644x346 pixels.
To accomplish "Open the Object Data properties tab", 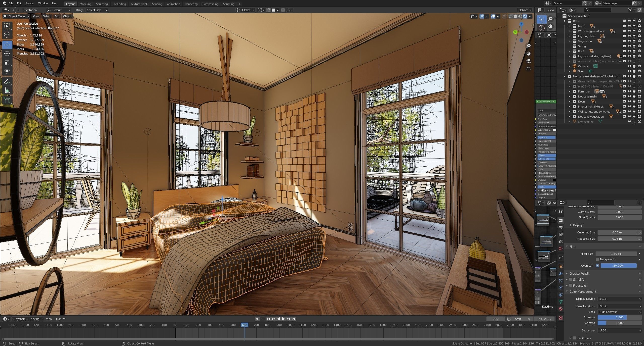I will (561, 302).
